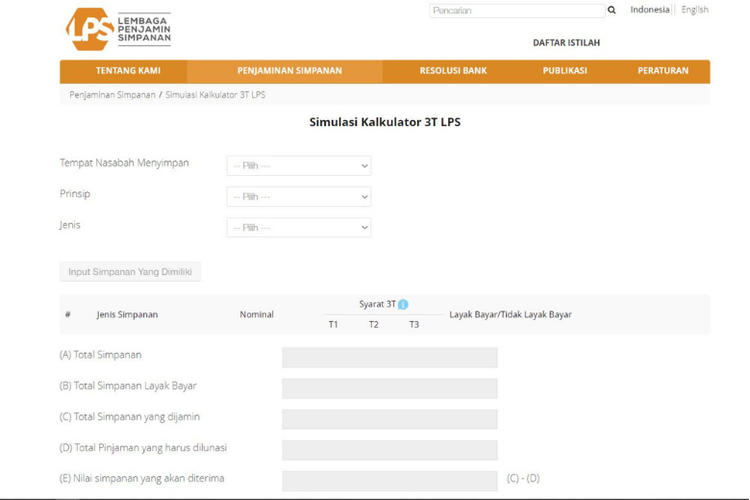Open the Resolusi Bank menu

(453, 71)
